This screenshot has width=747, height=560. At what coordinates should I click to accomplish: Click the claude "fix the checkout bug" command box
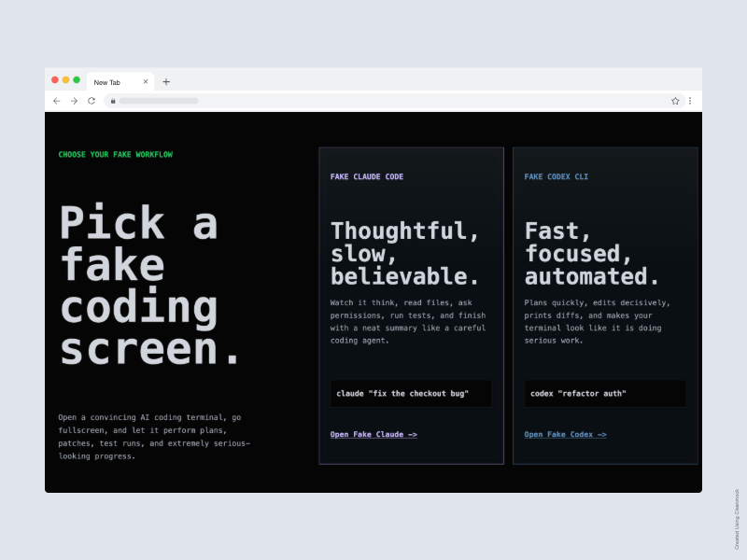pyautogui.click(x=411, y=394)
